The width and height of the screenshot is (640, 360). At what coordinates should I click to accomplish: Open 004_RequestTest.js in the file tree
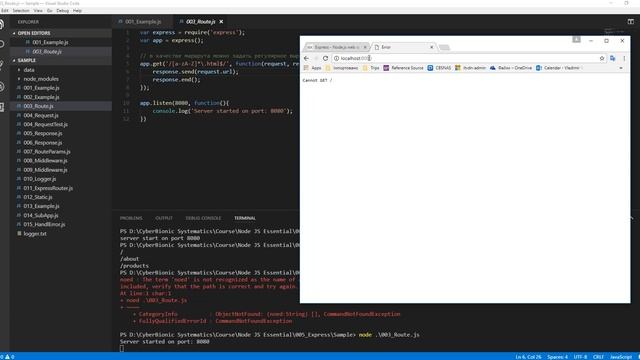(x=45, y=124)
